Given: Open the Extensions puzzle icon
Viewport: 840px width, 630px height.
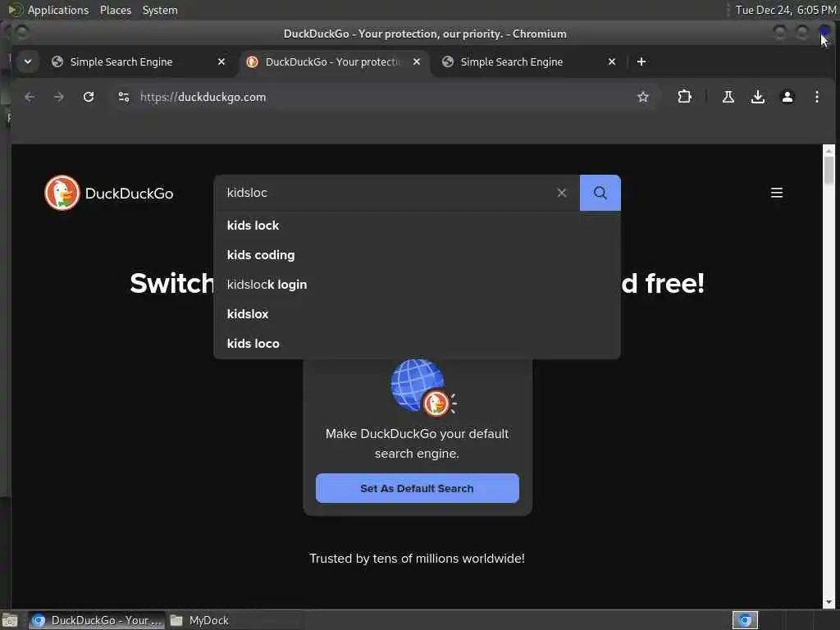Looking at the screenshot, I should pyautogui.click(x=684, y=97).
